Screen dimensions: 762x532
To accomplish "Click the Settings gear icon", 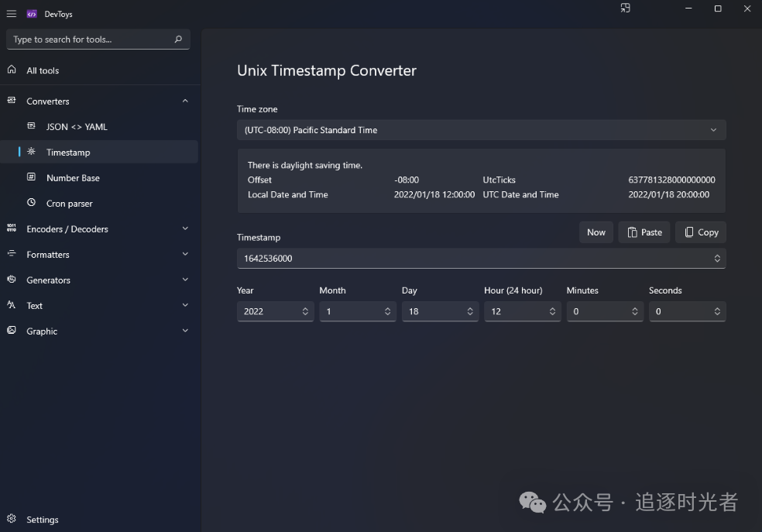I will (12, 519).
